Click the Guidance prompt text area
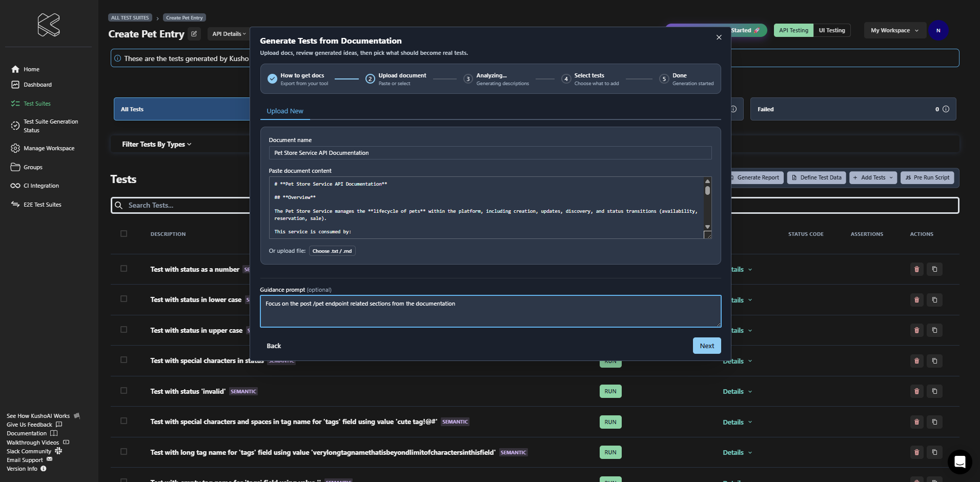This screenshot has width=980, height=482. tap(491, 311)
